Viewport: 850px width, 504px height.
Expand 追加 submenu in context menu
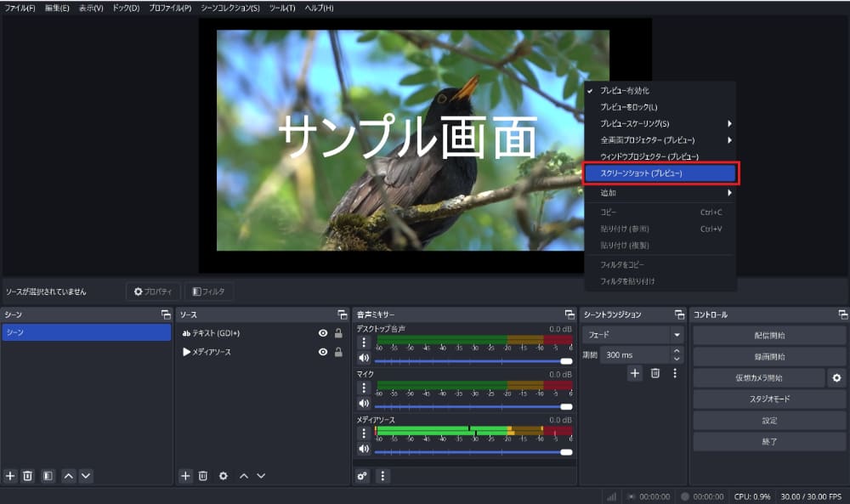click(660, 193)
